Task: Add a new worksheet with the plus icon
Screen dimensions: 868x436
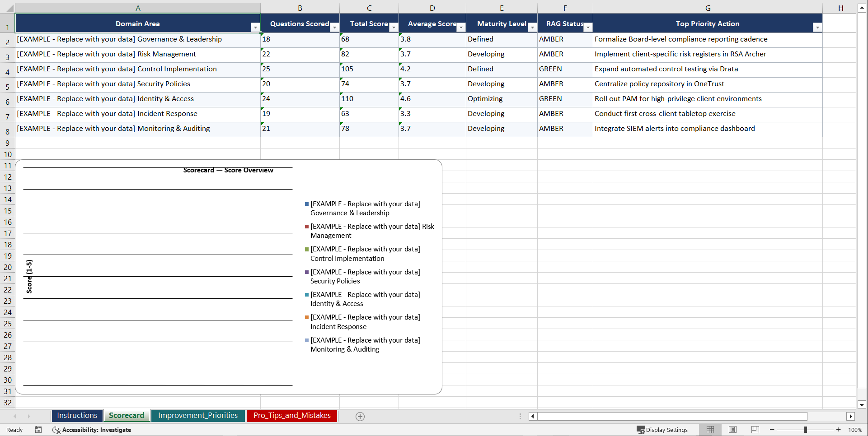Action: (360, 416)
